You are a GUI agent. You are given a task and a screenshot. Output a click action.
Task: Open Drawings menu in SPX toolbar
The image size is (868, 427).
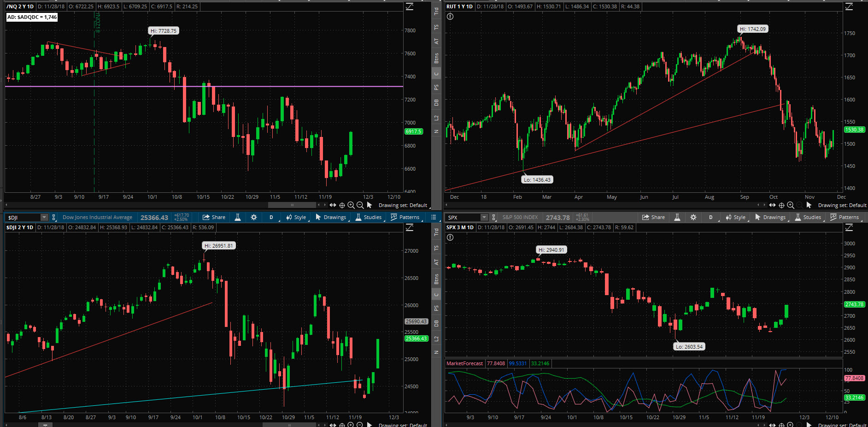click(770, 217)
